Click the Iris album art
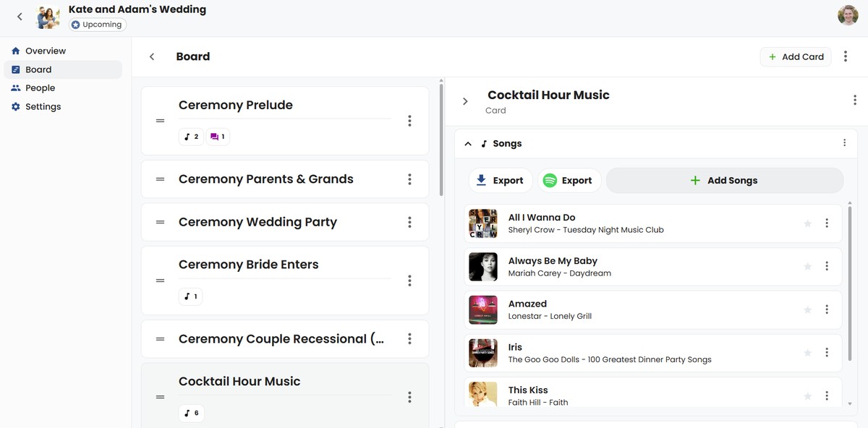 (x=483, y=353)
